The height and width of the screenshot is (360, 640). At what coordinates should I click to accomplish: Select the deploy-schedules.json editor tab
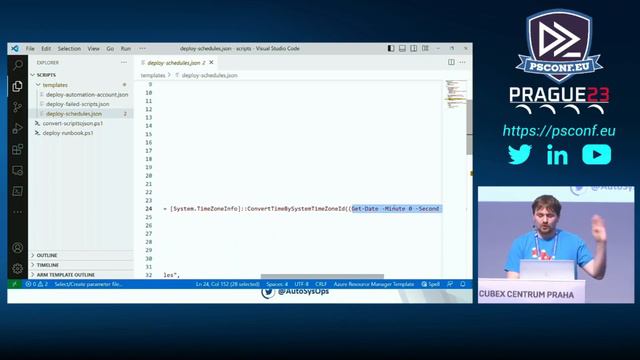click(x=176, y=62)
